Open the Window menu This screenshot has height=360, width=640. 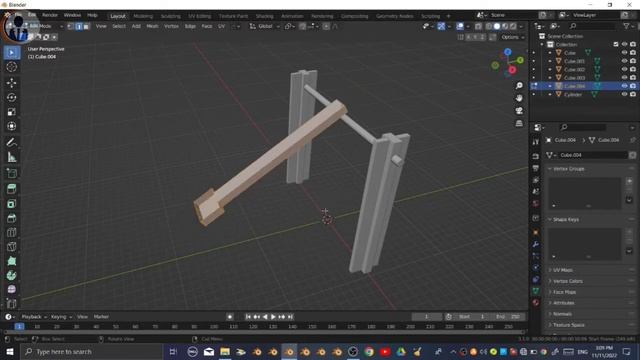click(72, 15)
